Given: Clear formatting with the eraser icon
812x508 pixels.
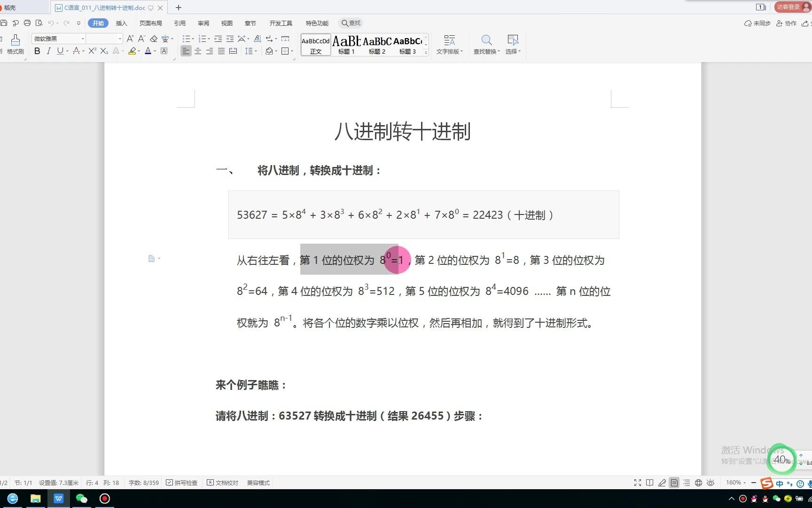Looking at the screenshot, I should [154, 39].
